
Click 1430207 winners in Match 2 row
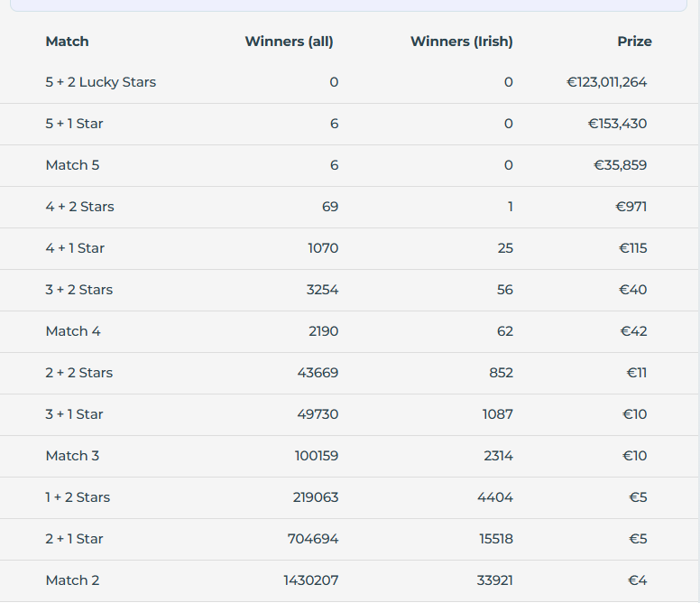point(310,580)
